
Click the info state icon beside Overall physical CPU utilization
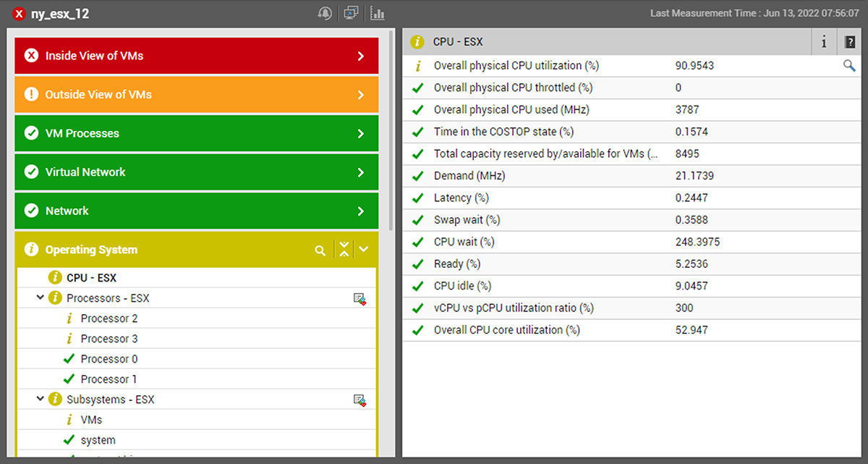[x=417, y=66]
